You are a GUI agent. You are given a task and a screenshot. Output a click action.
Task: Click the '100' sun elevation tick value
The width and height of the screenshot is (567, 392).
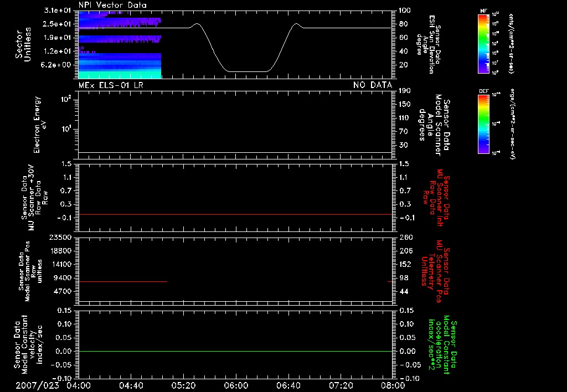tap(405, 11)
